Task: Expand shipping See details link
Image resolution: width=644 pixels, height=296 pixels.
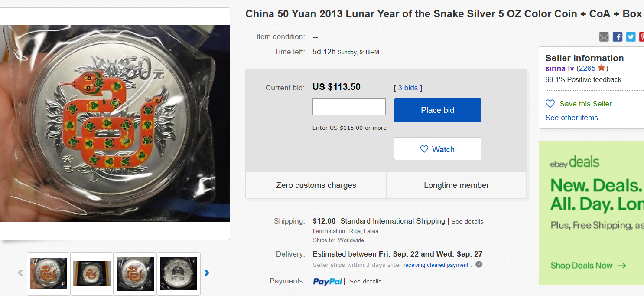Action: 467,221
